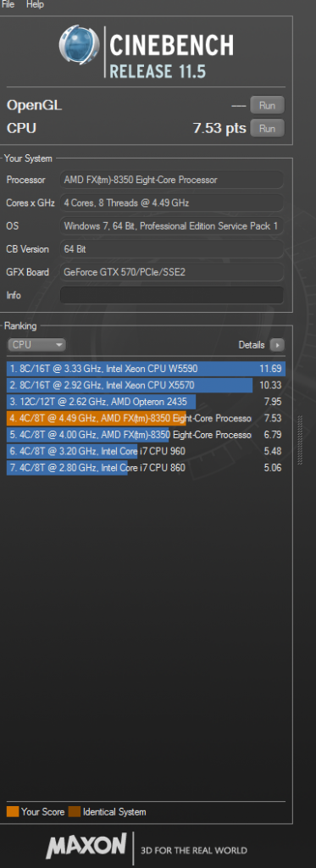Image resolution: width=316 pixels, height=868 pixels.
Task: Select the 4.00 GHz FX-8350 ranking row
Action: [x=146, y=435]
